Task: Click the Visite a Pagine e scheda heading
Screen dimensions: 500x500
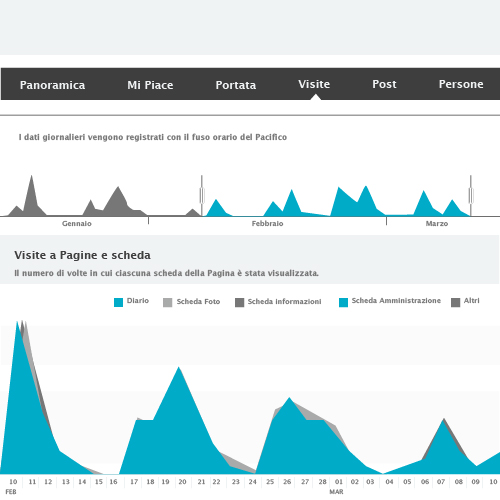Action: tap(82, 255)
